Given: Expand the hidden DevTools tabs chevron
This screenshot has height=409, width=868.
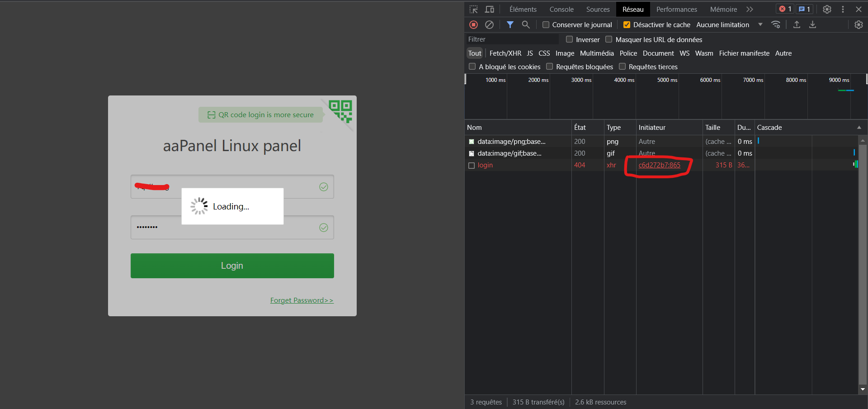Looking at the screenshot, I should (750, 10).
